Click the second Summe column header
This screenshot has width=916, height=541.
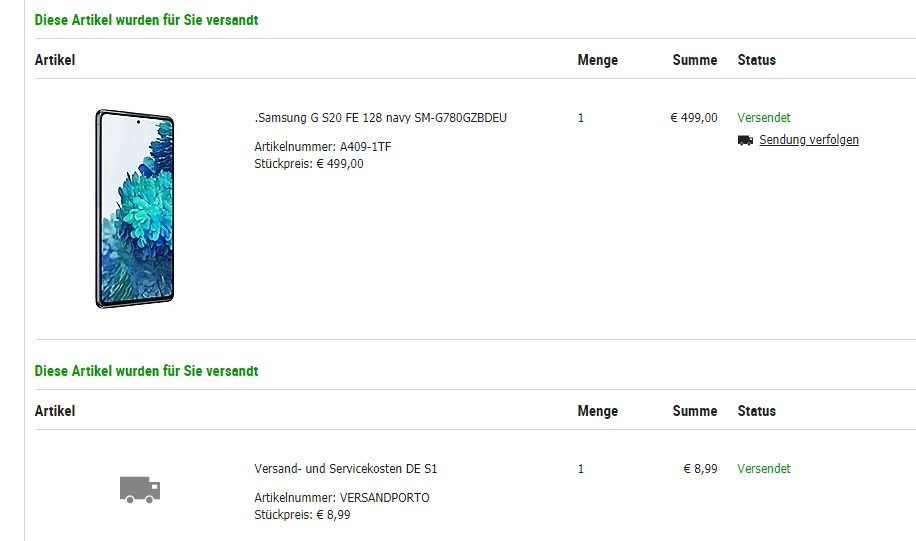click(x=695, y=411)
